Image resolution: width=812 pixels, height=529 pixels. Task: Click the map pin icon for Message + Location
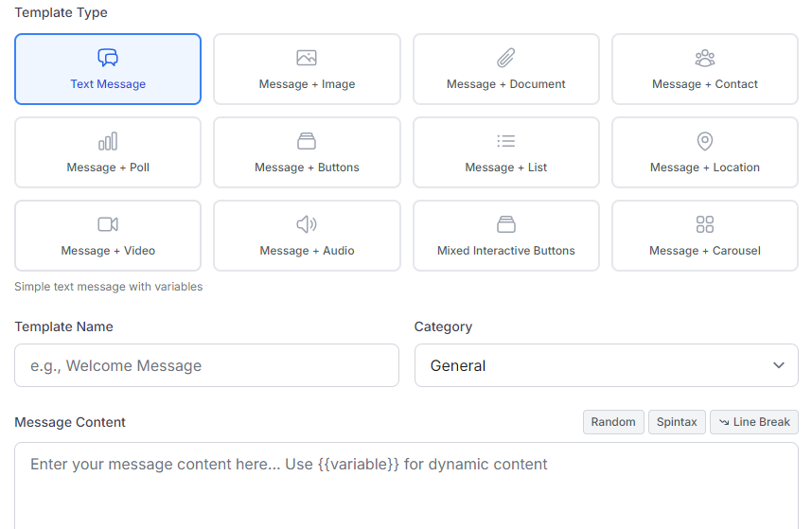click(x=705, y=141)
